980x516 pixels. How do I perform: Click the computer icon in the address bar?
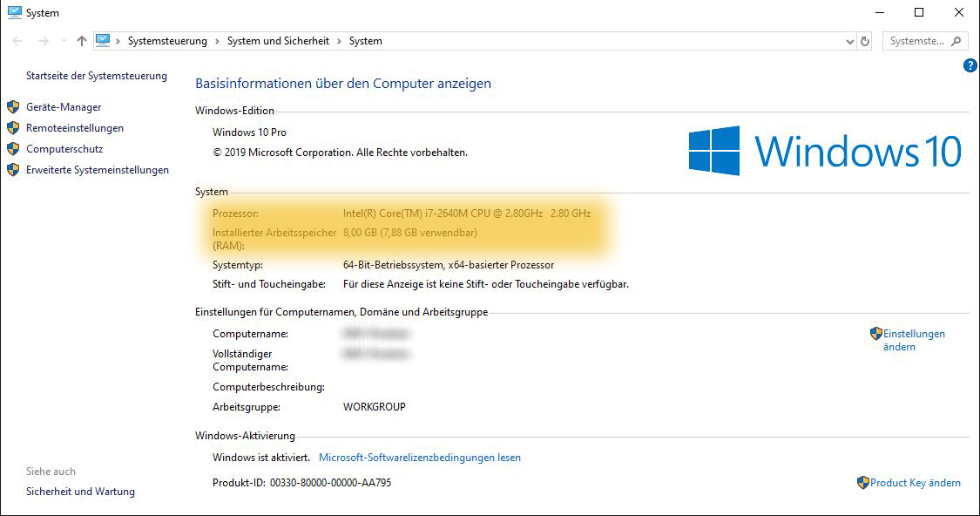pyautogui.click(x=103, y=41)
